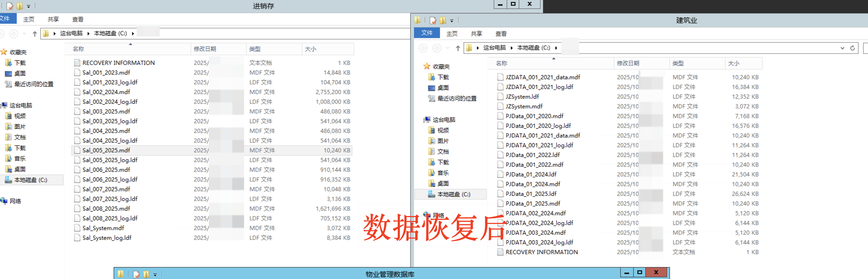
Task: Open quick access toolbar dropdown in 建筑业
Action: coord(452,21)
